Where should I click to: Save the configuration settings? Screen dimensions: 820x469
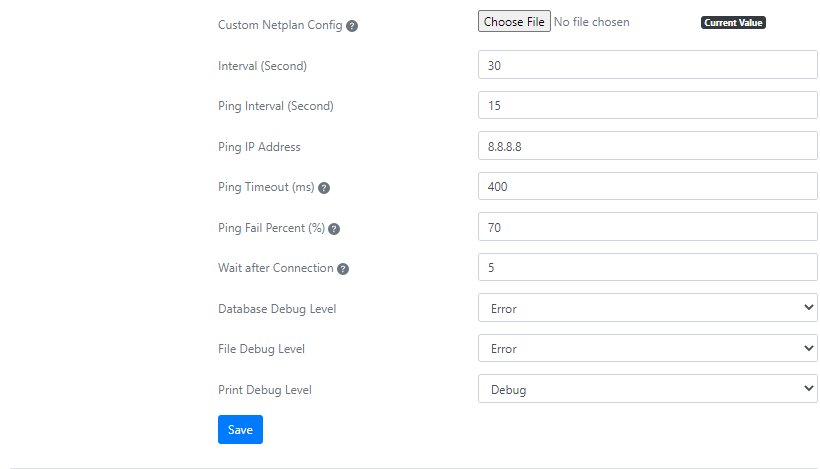click(240, 430)
